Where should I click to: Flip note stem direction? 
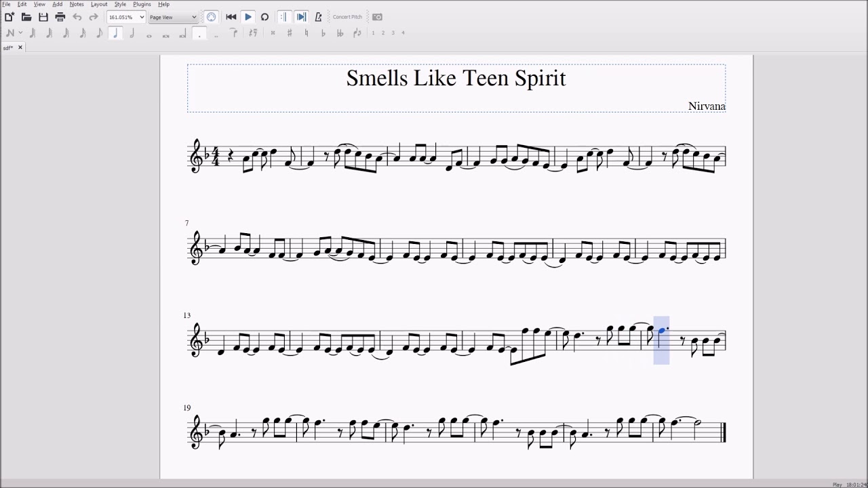[357, 33]
